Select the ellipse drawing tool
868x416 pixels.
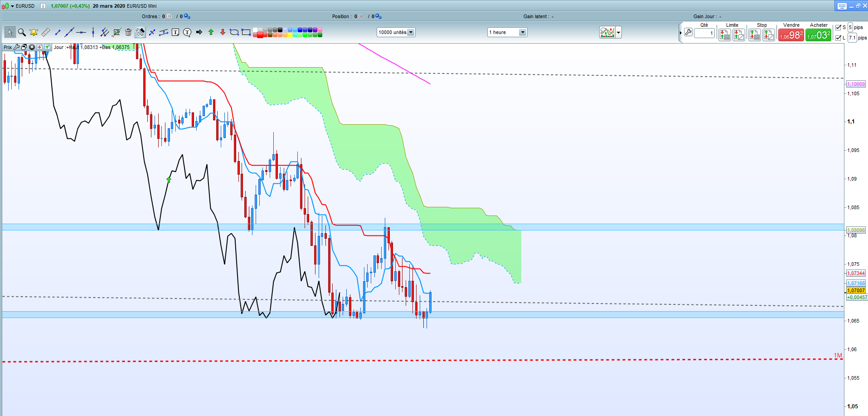pos(234,32)
